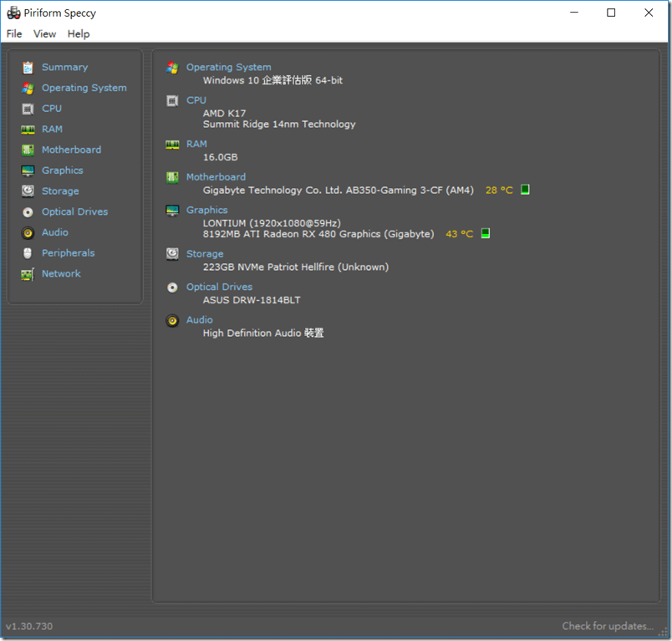Open the Storage heading link in summary
The height and width of the screenshot is (641, 672).
click(205, 254)
